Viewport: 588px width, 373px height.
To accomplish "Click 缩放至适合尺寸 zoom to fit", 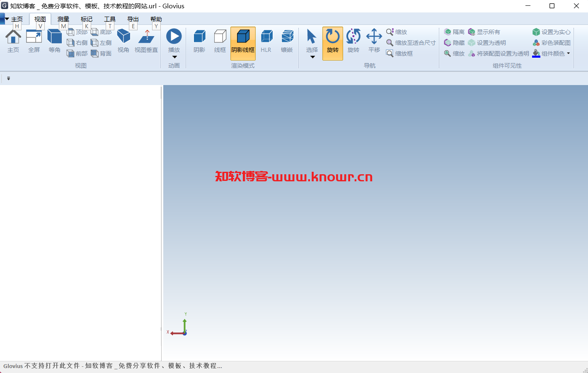I will [x=411, y=43].
